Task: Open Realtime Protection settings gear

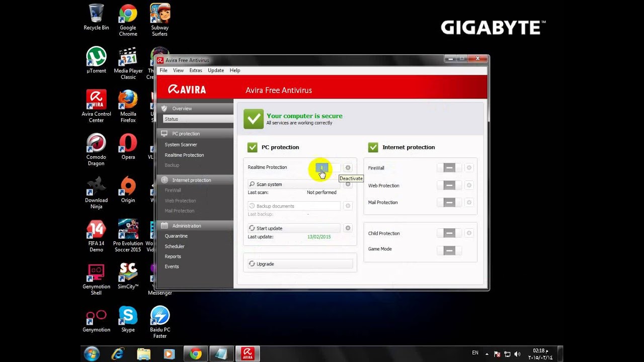Action: pos(348,167)
